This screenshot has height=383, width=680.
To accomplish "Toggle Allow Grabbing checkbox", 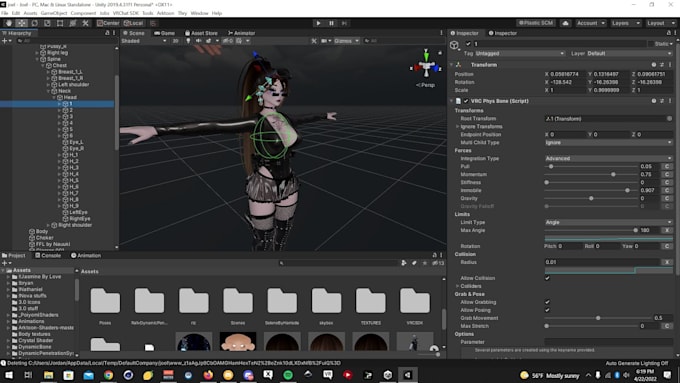I will (547, 302).
